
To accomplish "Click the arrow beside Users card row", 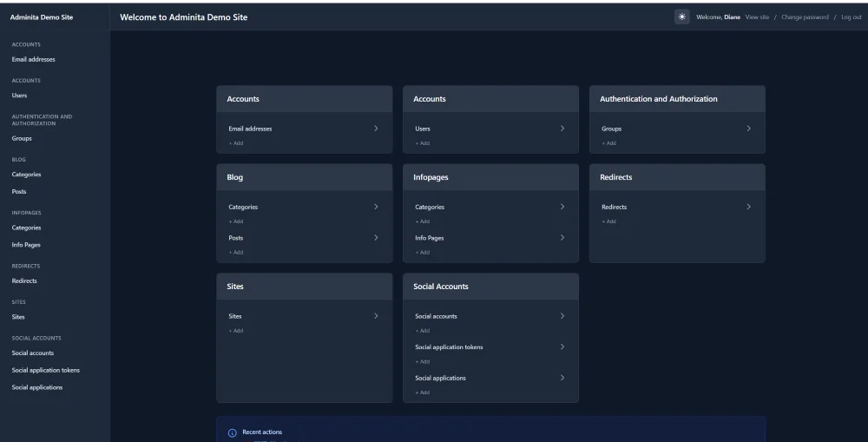I will pos(562,129).
